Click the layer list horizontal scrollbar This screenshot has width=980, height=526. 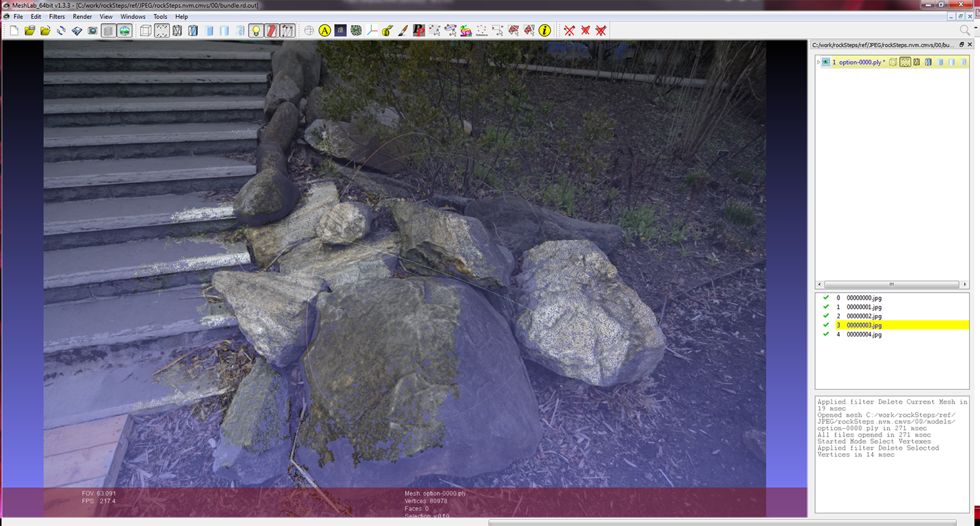(x=892, y=285)
